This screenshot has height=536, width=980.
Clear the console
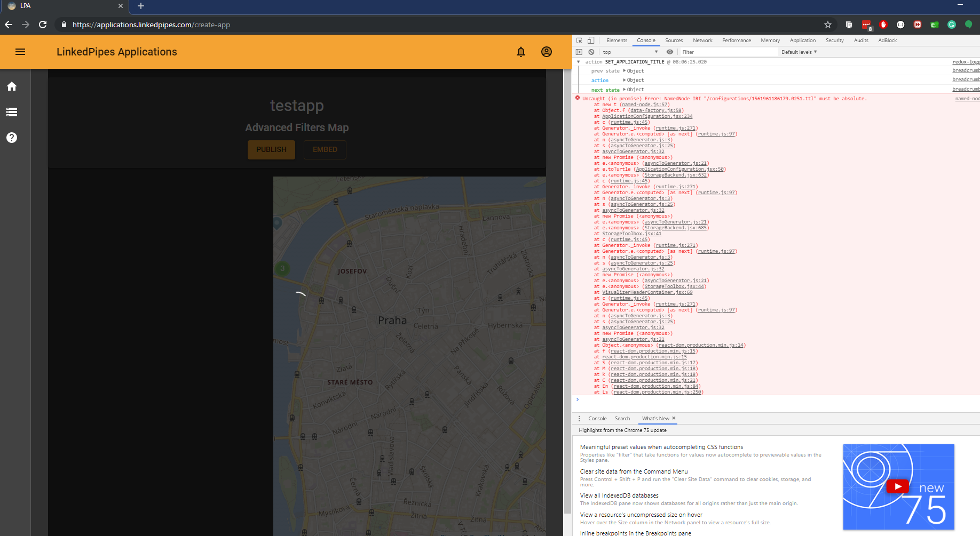click(591, 52)
